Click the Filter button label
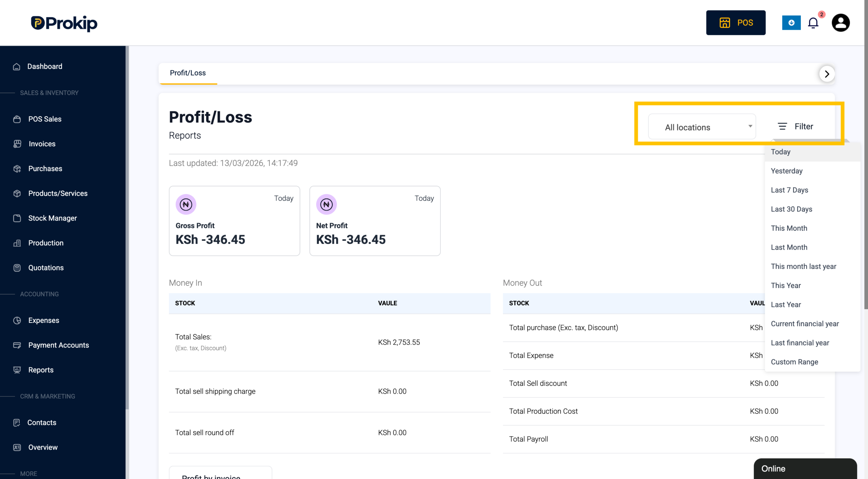 tap(804, 126)
